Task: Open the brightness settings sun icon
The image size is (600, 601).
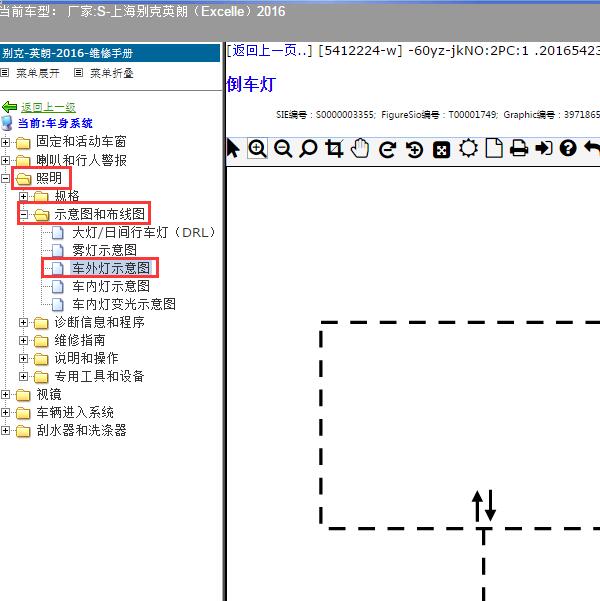Action: pos(468,149)
